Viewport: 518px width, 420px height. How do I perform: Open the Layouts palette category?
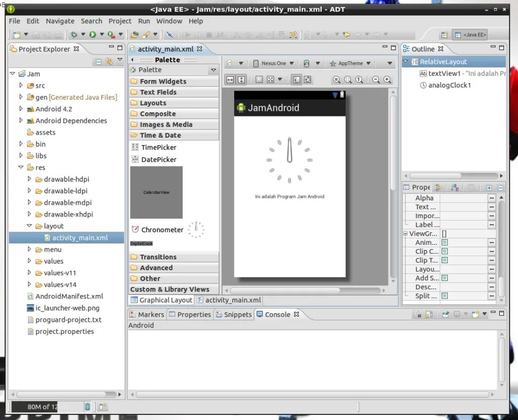(174, 103)
